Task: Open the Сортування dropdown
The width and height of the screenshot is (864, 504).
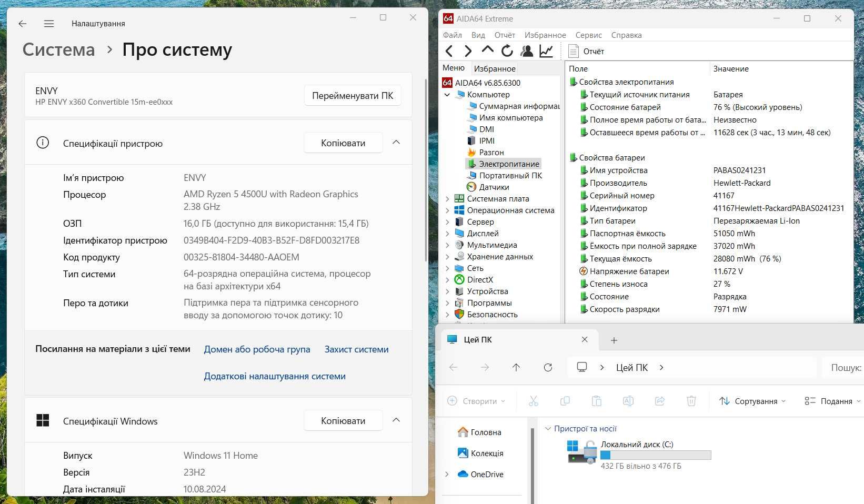Action: pos(752,401)
